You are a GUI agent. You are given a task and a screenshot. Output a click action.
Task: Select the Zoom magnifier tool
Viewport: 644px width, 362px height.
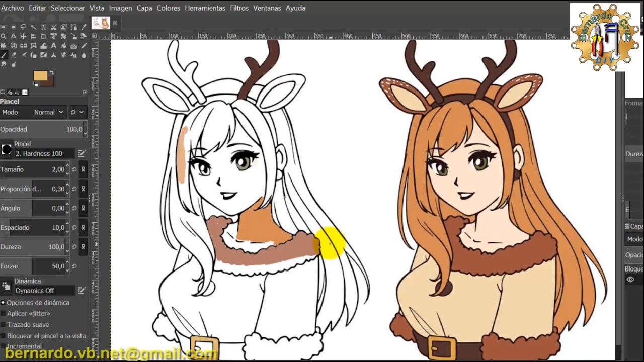(4, 36)
